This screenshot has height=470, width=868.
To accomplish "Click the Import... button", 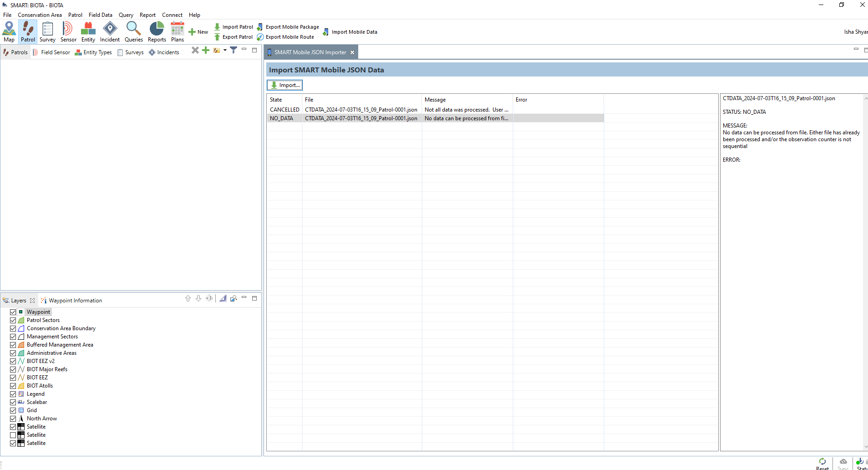I will point(285,85).
